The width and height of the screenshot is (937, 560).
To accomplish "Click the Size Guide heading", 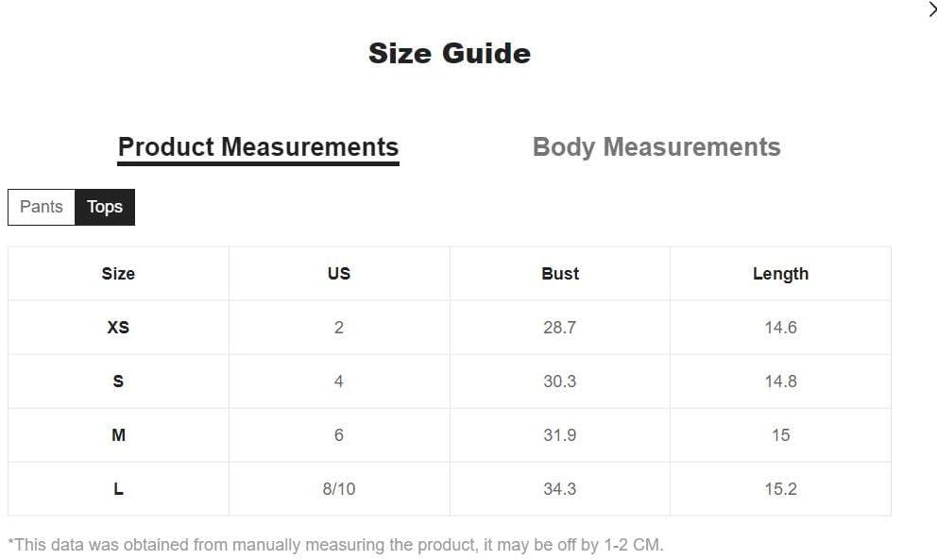I will [450, 53].
